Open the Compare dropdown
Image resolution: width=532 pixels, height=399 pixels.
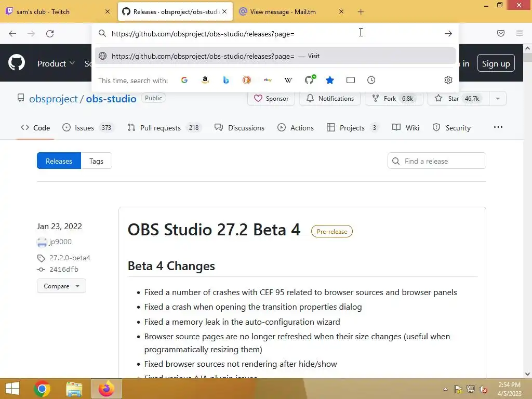click(x=61, y=286)
